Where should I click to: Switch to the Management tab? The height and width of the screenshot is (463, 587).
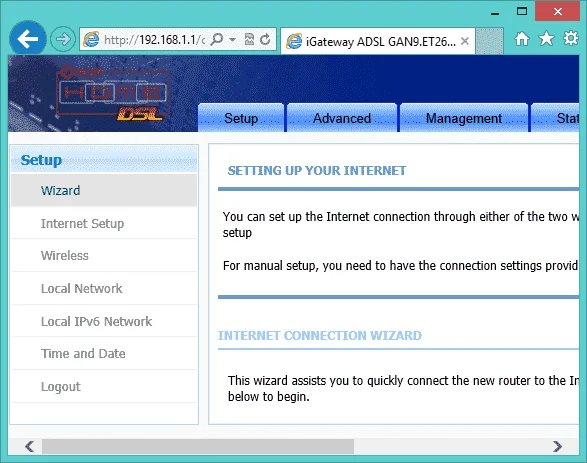[464, 118]
